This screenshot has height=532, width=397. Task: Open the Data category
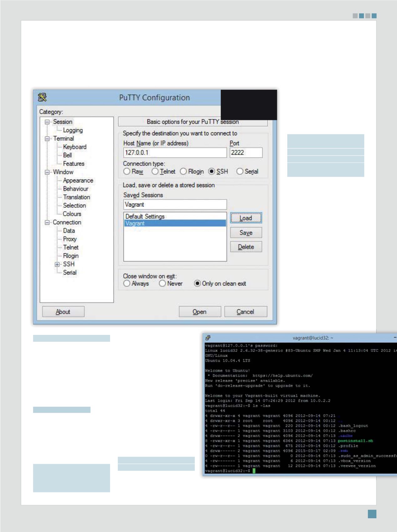(69, 231)
